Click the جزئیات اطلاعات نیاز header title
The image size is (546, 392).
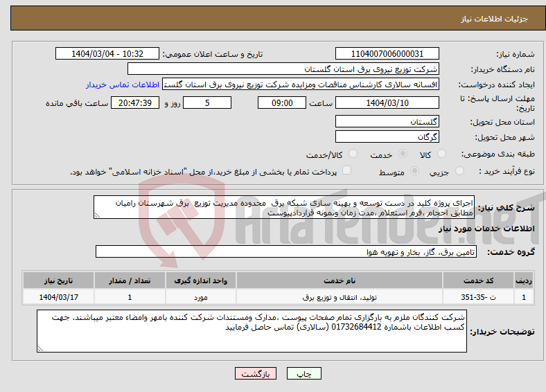pyautogui.click(x=495, y=19)
